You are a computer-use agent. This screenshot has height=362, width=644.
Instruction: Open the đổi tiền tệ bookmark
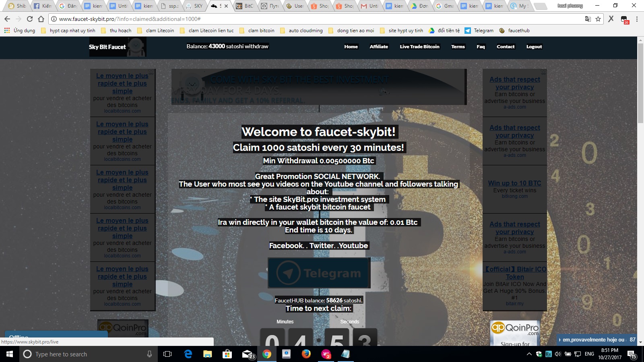(x=444, y=31)
